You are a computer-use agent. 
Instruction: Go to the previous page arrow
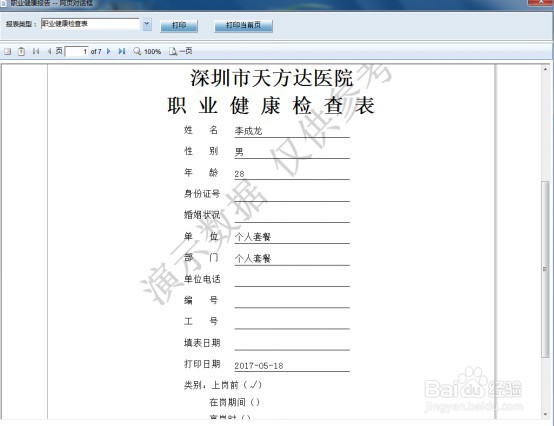49,51
